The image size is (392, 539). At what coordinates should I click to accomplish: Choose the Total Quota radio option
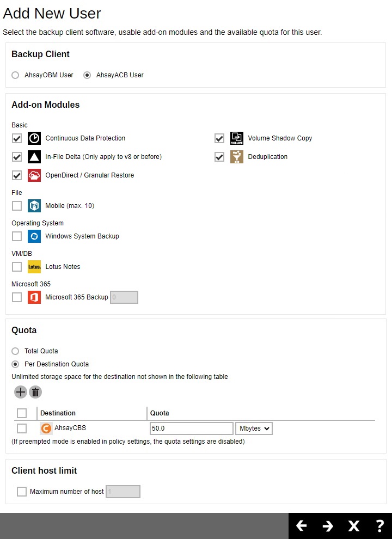pyautogui.click(x=15, y=351)
